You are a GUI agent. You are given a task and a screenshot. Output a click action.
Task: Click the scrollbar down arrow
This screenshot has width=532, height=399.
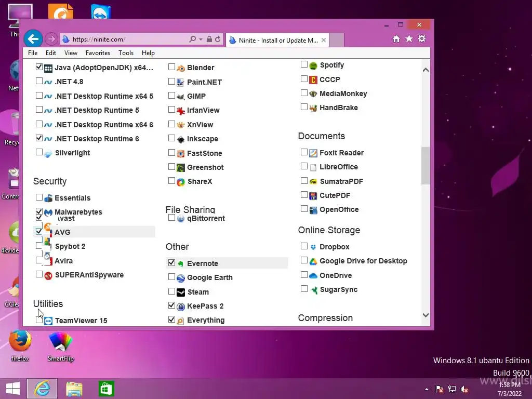[x=426, y=315]
